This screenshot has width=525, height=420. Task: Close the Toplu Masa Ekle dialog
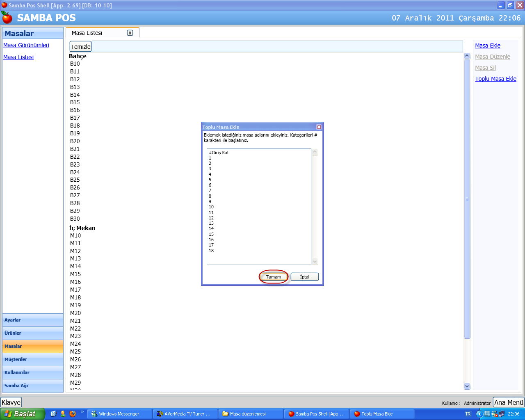[319, 127]
